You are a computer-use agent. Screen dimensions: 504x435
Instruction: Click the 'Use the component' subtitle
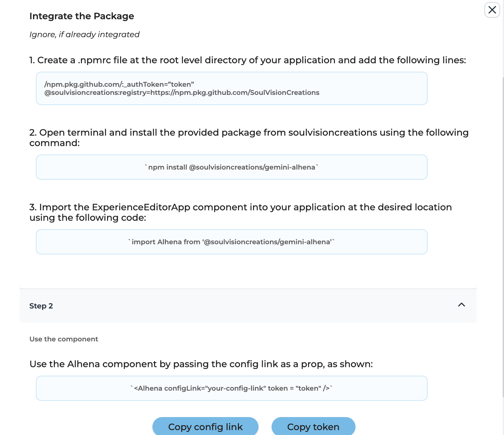[64, 339]
